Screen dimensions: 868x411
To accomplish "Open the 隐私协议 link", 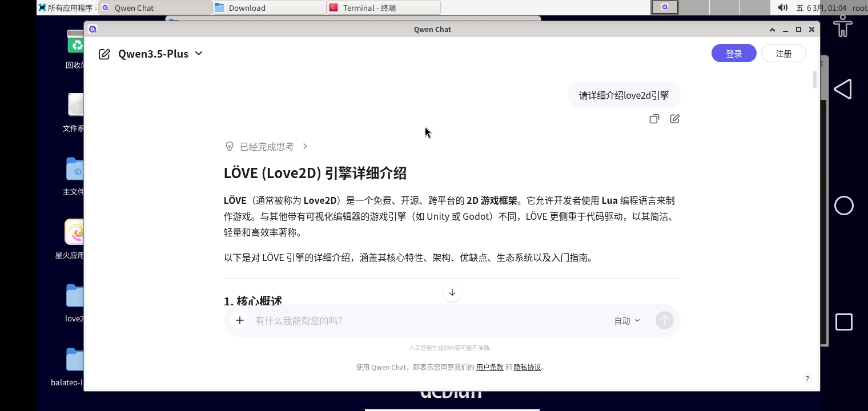I will pyautogui.click(x=527, y=367).
